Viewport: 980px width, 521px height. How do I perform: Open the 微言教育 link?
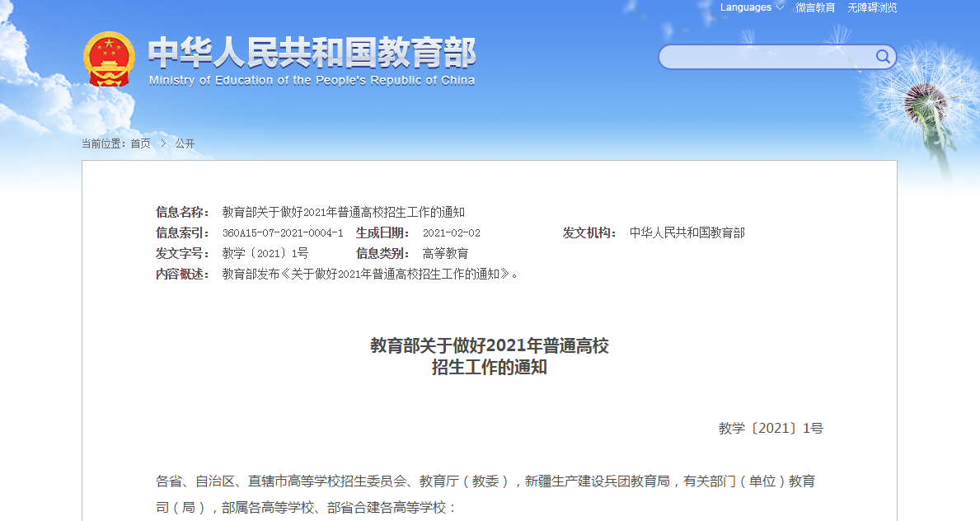(815, 7)
